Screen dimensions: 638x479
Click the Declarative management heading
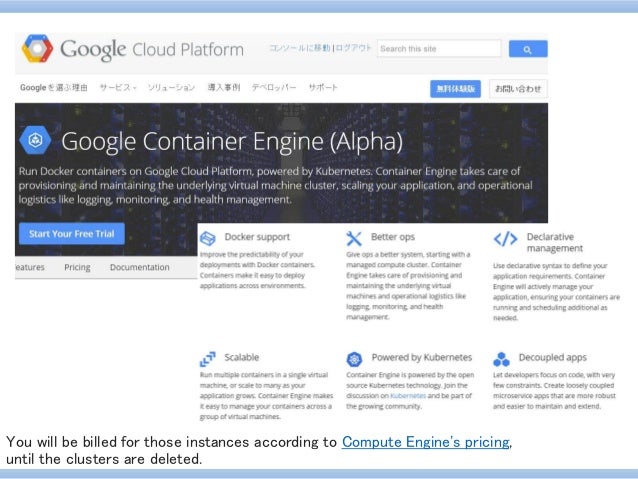[555, 243]
